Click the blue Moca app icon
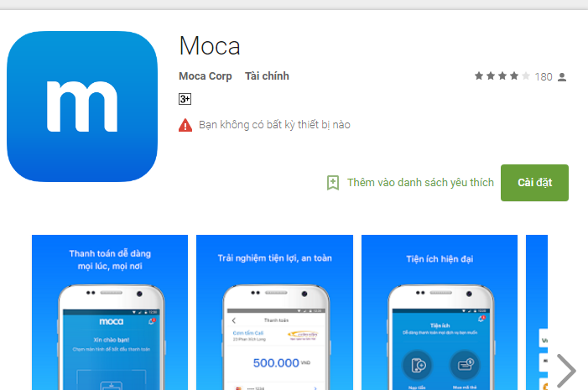 click(82, 107)
